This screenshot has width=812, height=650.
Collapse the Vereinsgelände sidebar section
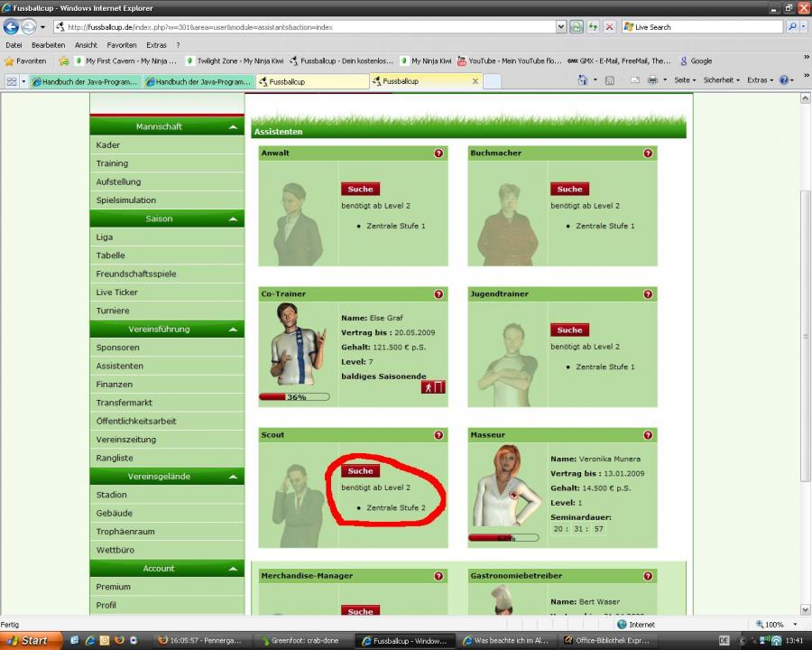233,477
